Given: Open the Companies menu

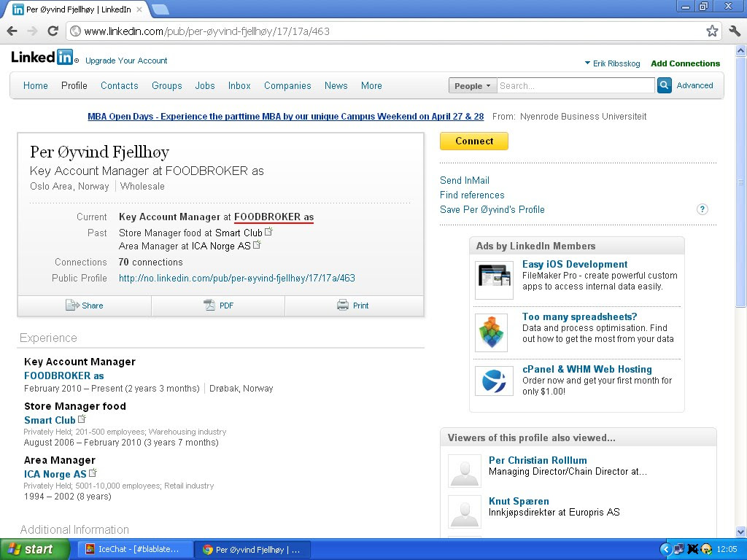Looking at the screenshot, I should pos(287,86).
